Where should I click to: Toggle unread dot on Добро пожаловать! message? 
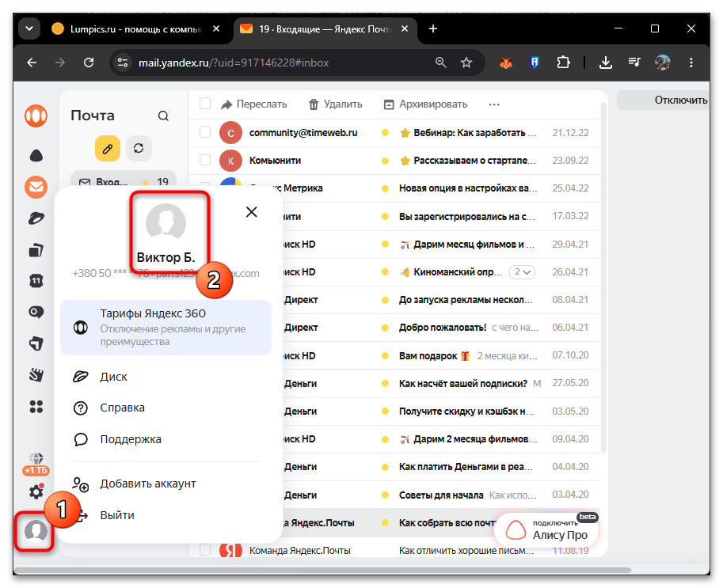[385, 328]
